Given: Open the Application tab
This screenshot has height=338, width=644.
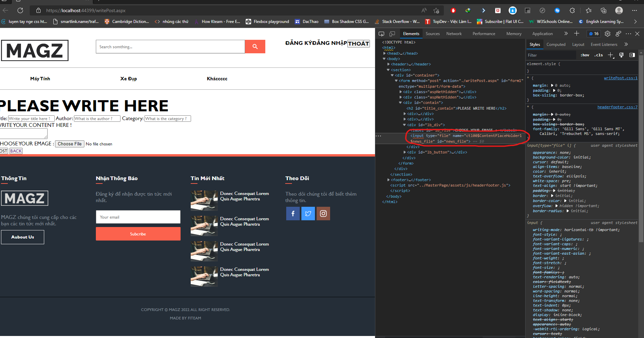Looking at the screenshot, I should pyautogui.click(x=542, y=34).
